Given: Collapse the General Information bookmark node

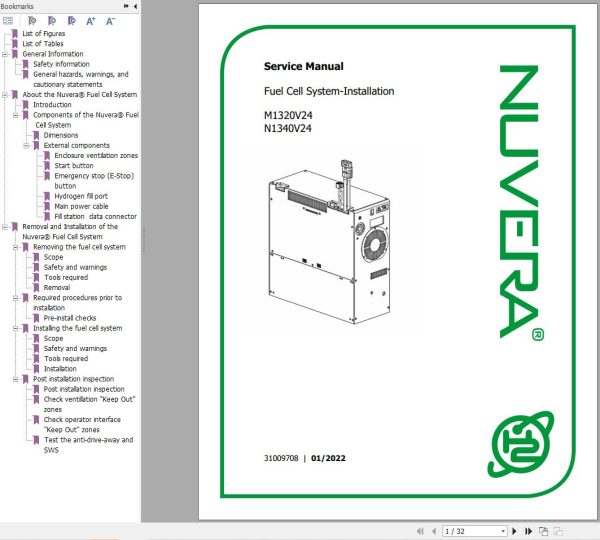Looking at the screenshot, I should click(x=5, y=54).
